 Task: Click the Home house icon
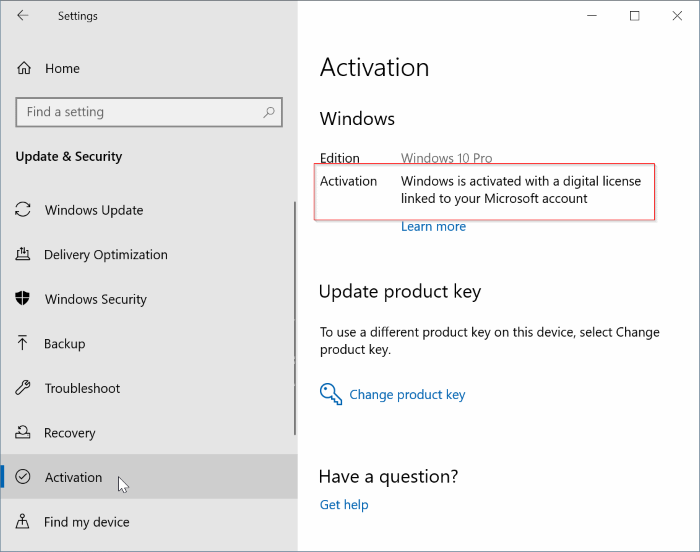tap(24, 68)
